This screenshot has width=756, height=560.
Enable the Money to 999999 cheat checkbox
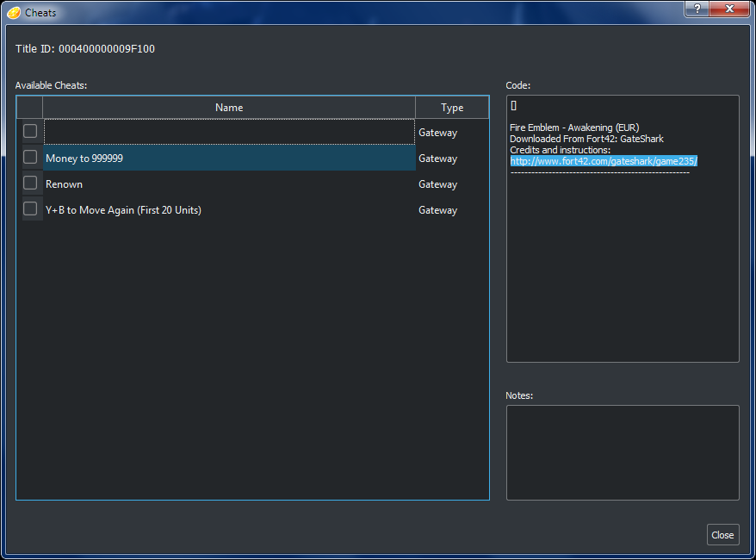(30, 158)
